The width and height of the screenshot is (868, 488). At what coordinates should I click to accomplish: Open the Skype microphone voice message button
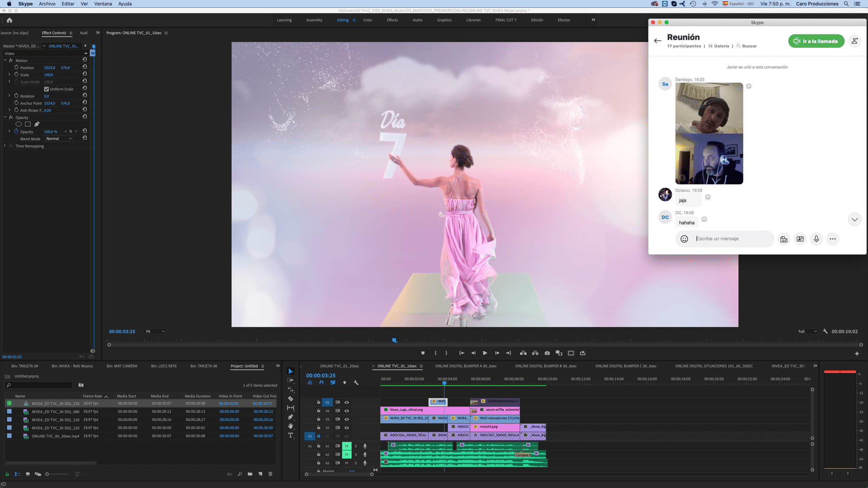[x=816, y=239]
